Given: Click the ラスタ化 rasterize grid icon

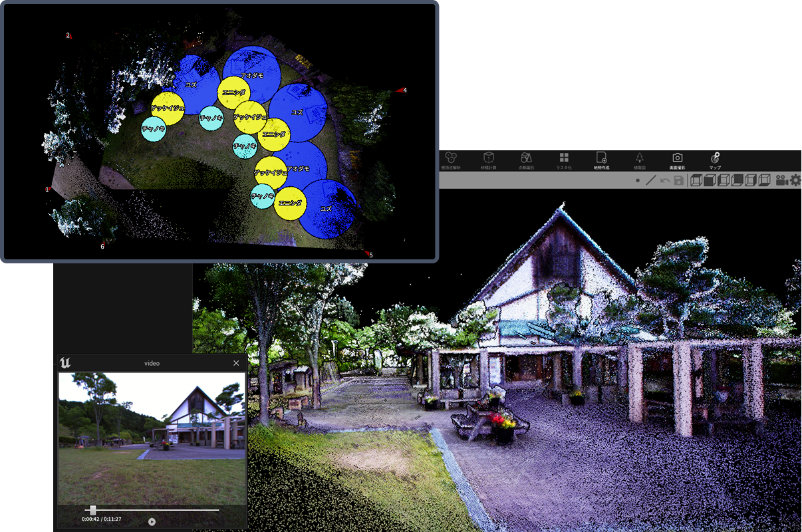Looking at the screenshot, I should click(x=564, y=160).
